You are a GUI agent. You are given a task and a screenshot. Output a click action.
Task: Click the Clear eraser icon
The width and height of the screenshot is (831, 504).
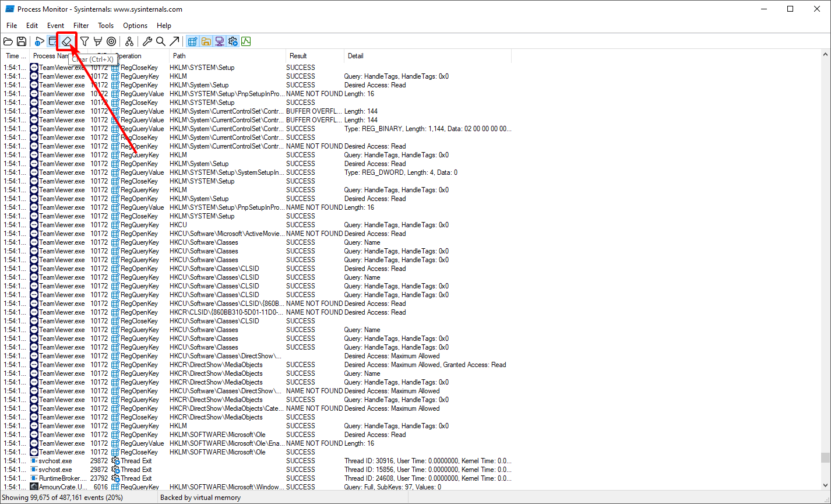67,41
